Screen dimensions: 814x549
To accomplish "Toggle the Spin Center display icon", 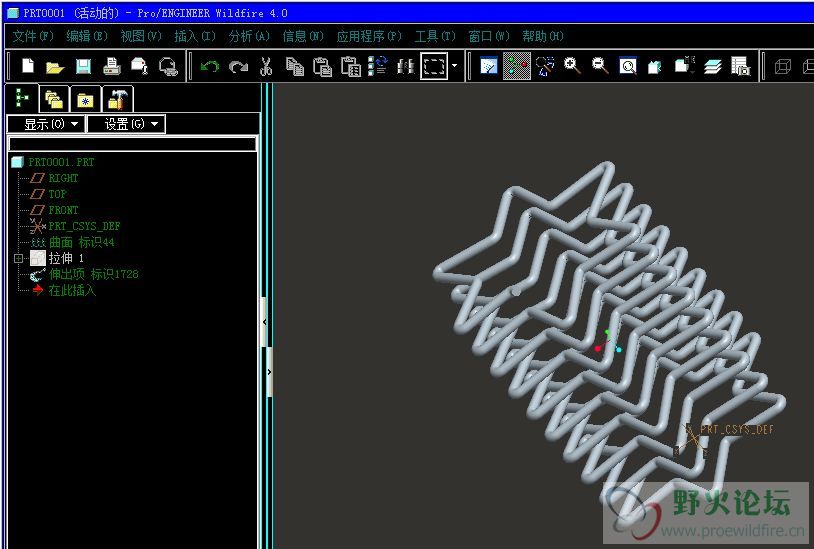I will 517,66.
